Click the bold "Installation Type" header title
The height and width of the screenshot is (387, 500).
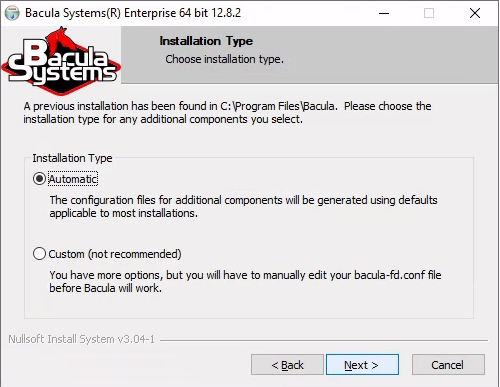click(x=206, y=41)
